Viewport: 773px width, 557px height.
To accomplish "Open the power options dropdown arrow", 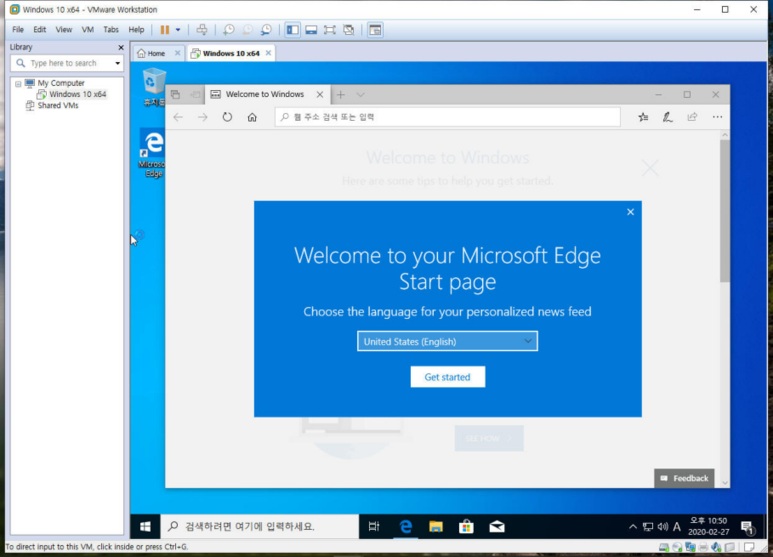I will (x=178, y=30).
